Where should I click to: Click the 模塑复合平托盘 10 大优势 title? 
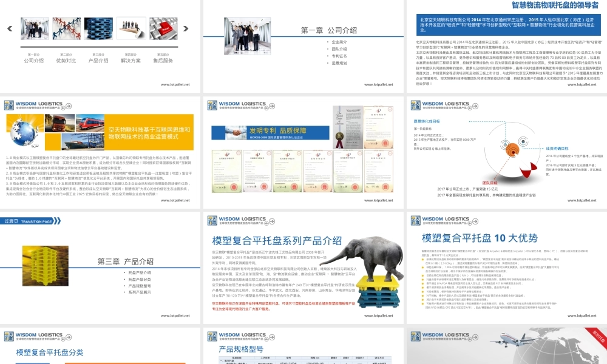(x=480, y=238)
